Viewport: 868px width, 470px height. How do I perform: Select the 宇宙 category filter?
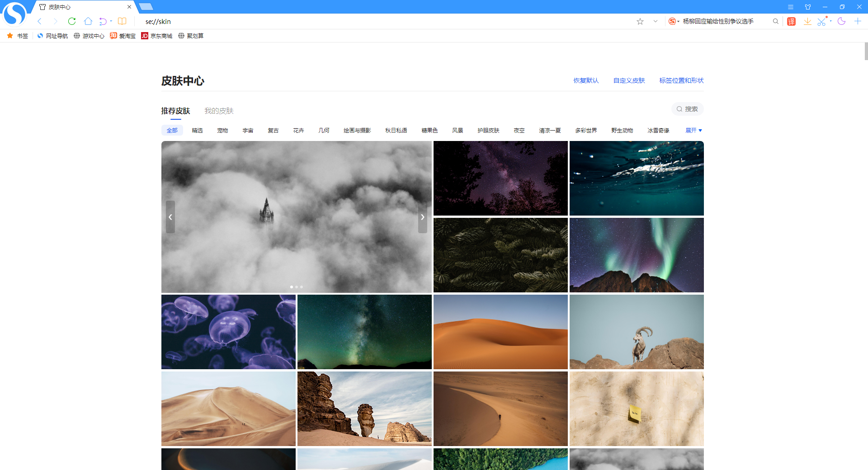[248, 131]
